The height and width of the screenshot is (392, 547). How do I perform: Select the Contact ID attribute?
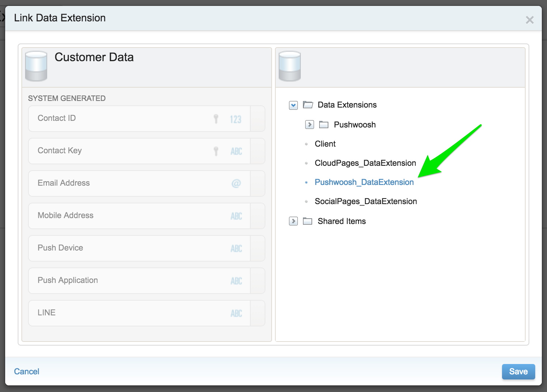[147, 119]
